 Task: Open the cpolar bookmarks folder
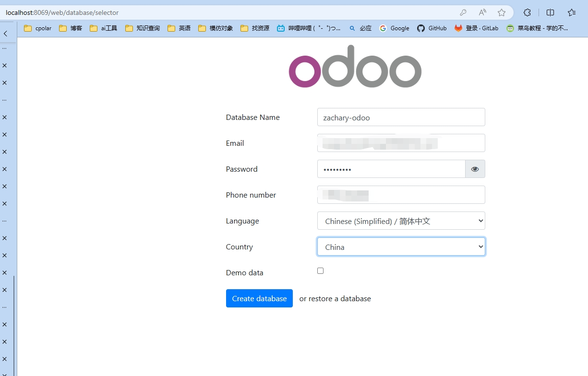37,28
